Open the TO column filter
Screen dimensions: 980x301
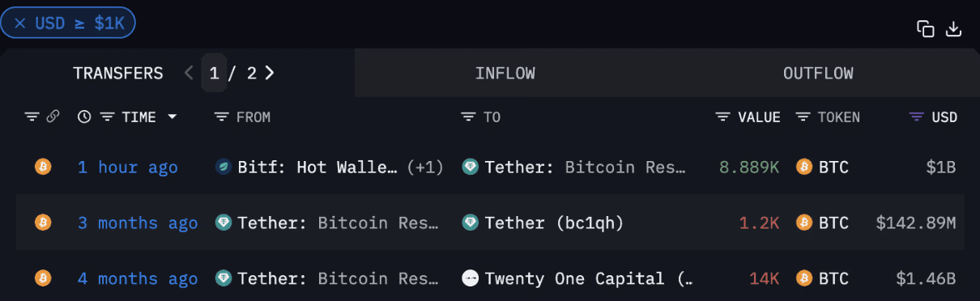[x=468, y=117]
